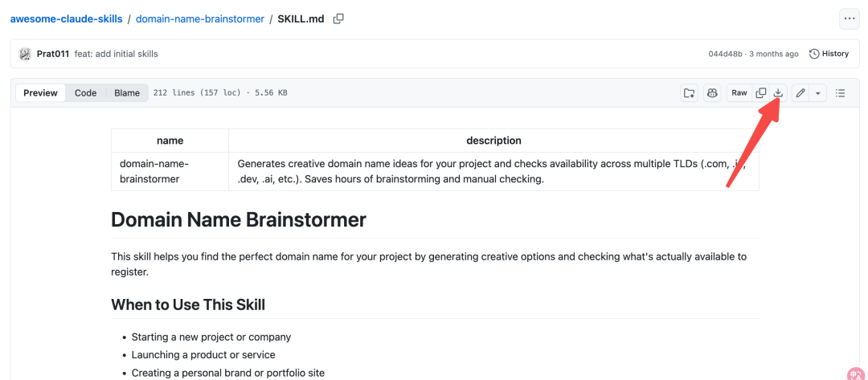Screen dimensions: 868x380
Task: Open the Prat011 author profile link
Action: click(x=53, y=54)
